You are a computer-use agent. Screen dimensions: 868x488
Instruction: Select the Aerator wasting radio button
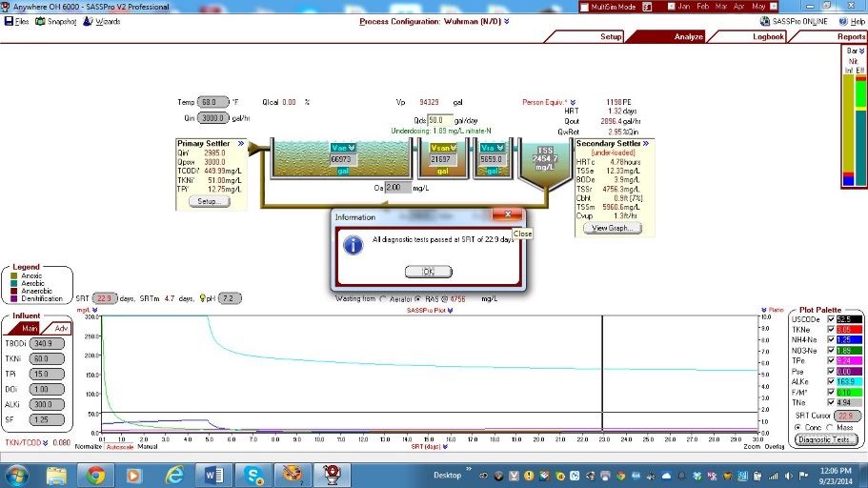coord(382,298)
